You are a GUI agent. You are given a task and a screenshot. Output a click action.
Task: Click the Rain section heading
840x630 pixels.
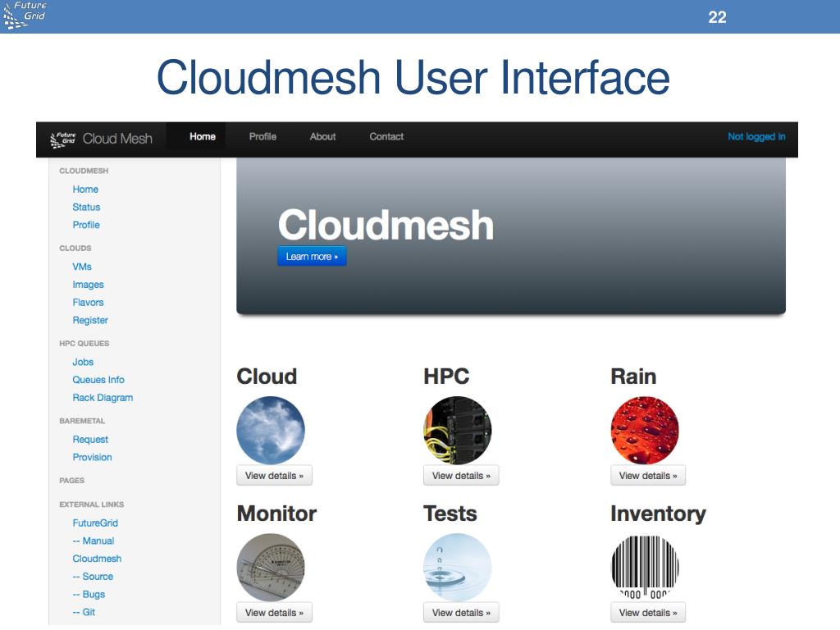click(633, 376)
